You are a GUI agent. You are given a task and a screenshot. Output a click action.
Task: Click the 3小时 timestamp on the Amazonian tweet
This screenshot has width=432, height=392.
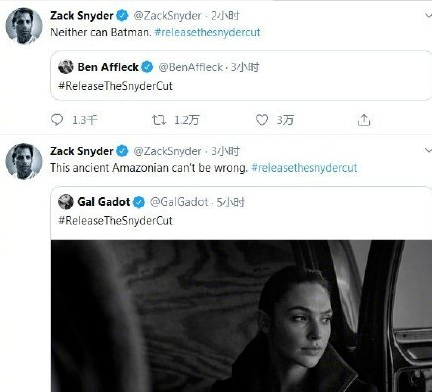(x=225, y=151)
